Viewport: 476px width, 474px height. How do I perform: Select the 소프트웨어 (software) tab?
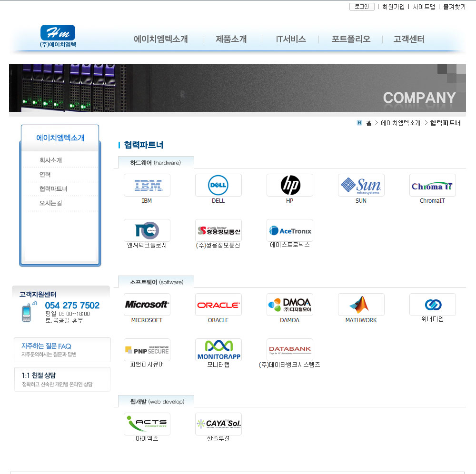(156, 282)
